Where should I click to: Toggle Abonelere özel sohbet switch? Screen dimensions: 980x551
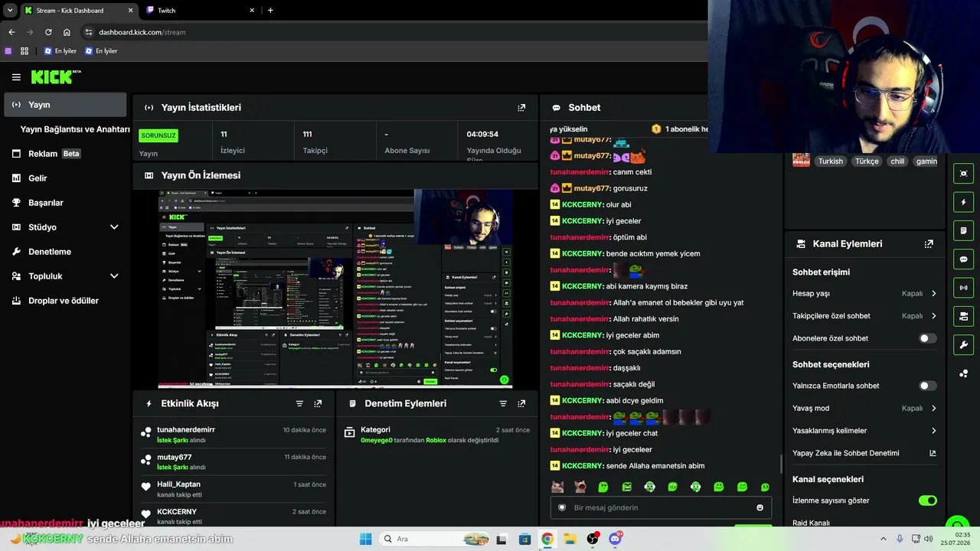tap(927, 338)
